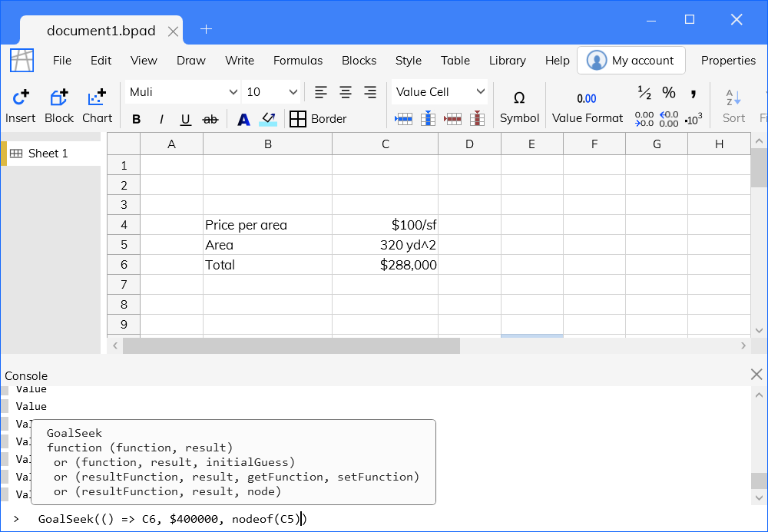Open the Blocks menu
This screenshot has width=768, height=532.
coord(359,61)
